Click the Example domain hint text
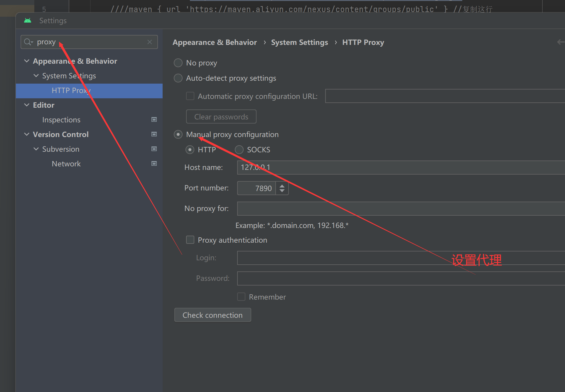 pos(292,225)
